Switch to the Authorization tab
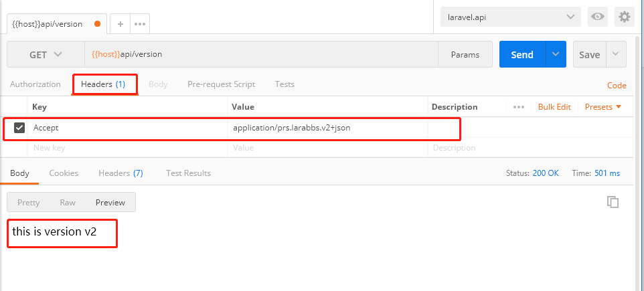Viewport: 644px width, 291px height. [35, 84]
